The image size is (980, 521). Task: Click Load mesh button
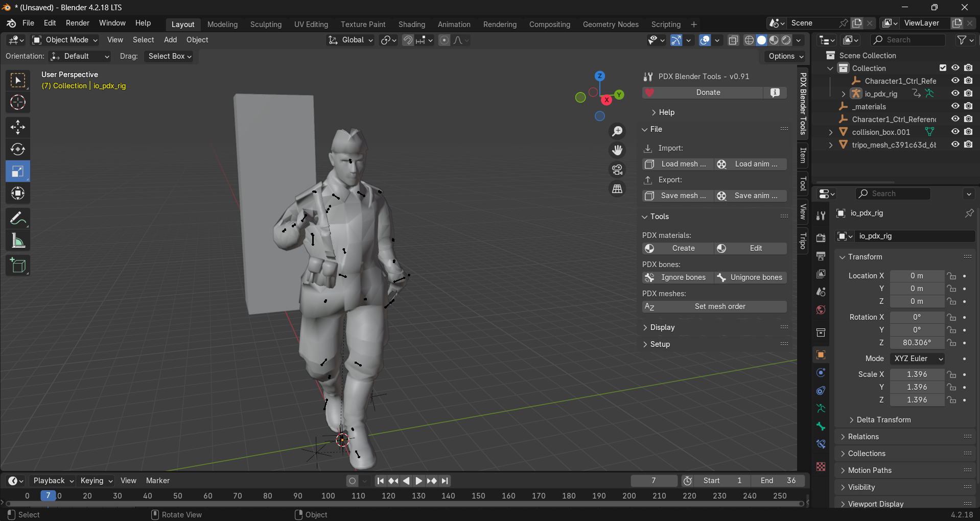point(678,164)
